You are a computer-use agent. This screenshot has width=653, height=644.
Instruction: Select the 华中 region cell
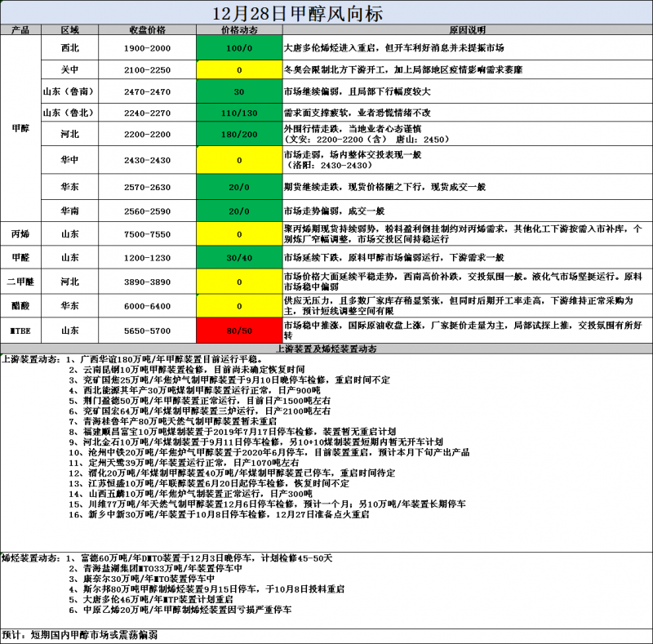(69, 160)
